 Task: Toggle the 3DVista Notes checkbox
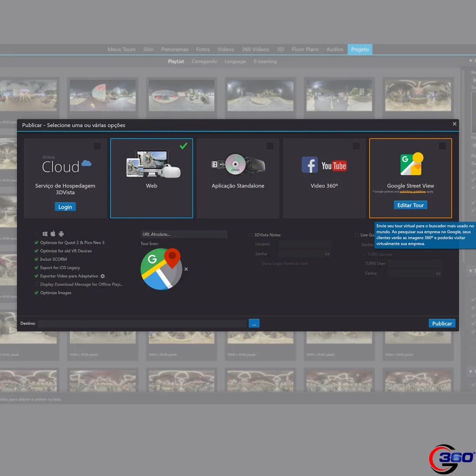[251, 235]
